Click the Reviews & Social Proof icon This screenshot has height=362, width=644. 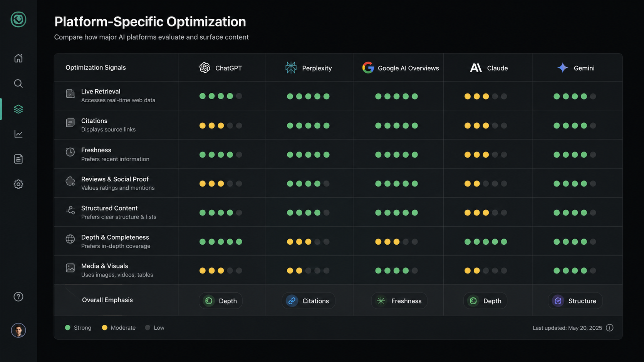[70, 181]
